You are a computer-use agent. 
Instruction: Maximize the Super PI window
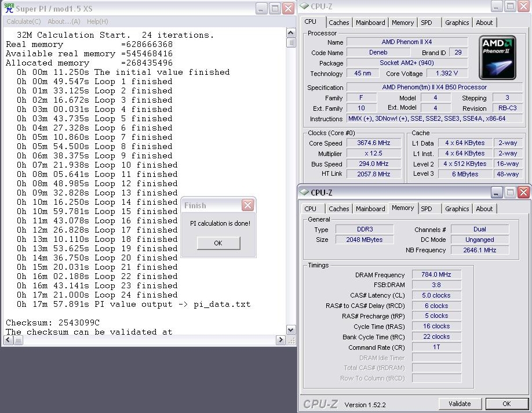point(275,8)
